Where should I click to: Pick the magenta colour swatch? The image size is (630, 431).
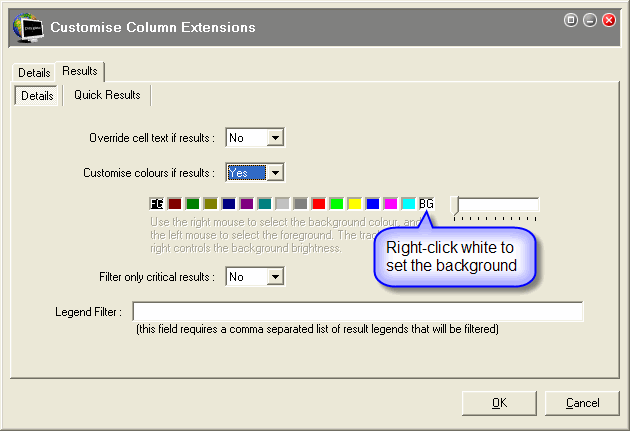coord(391,204)
